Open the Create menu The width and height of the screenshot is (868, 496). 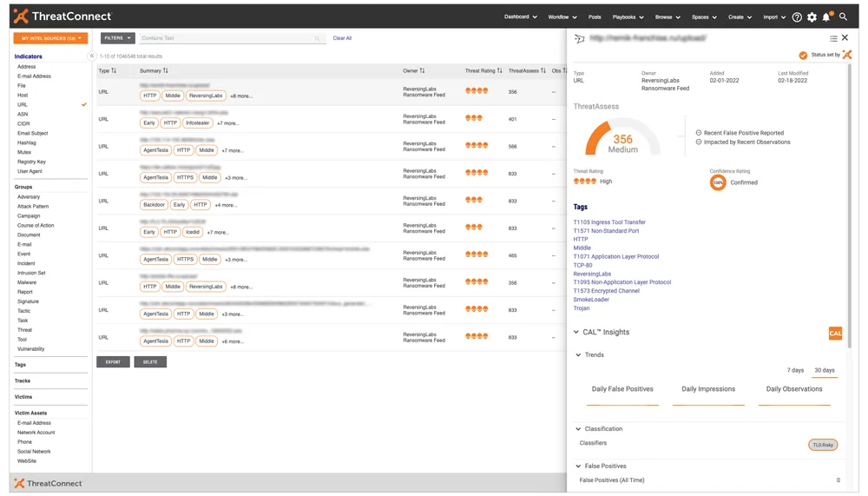click(740, 17)
